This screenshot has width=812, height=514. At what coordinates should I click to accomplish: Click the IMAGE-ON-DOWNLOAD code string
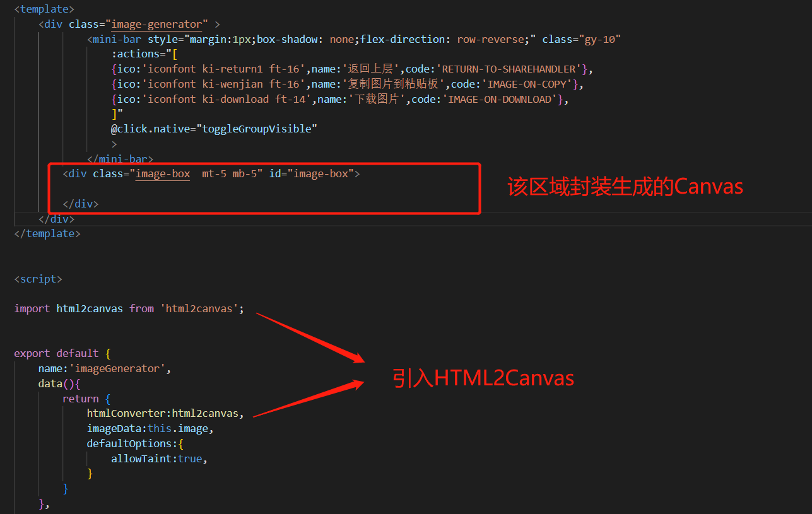tap(499, 98)
